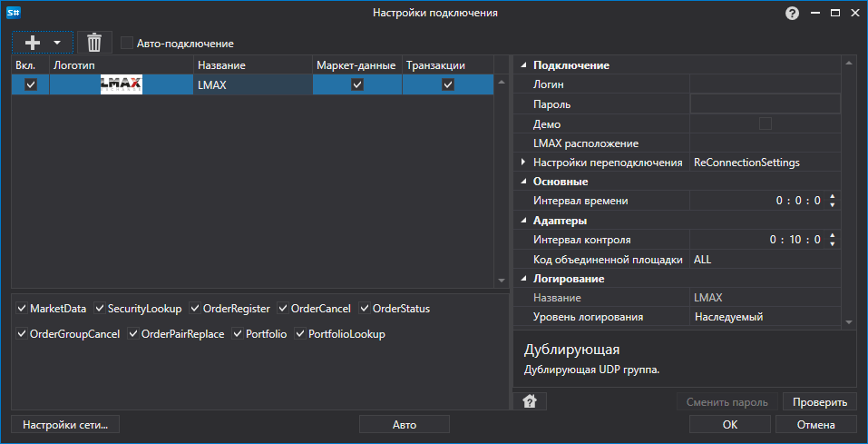The image size is (868, 444).
Task: Click the Проверить button
Action: point(820,402)
